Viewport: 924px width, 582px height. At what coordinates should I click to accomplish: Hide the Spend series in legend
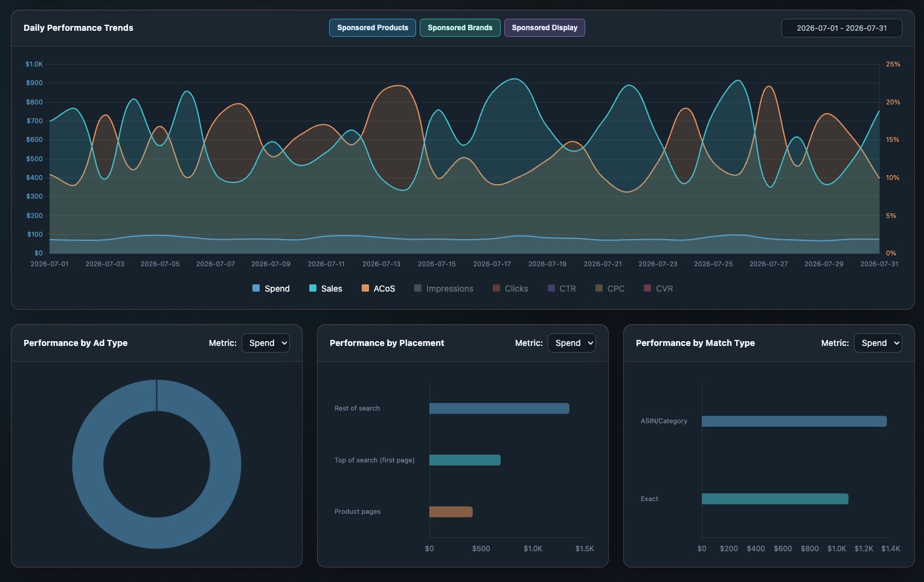click(x=271, y=289)
